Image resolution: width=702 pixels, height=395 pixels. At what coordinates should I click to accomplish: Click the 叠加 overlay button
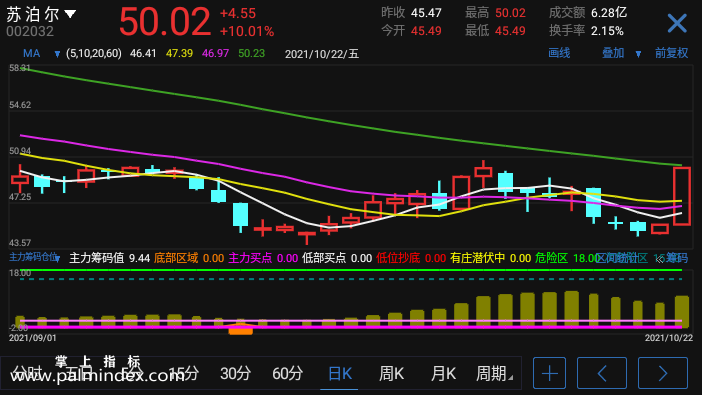tap(613, 53)
